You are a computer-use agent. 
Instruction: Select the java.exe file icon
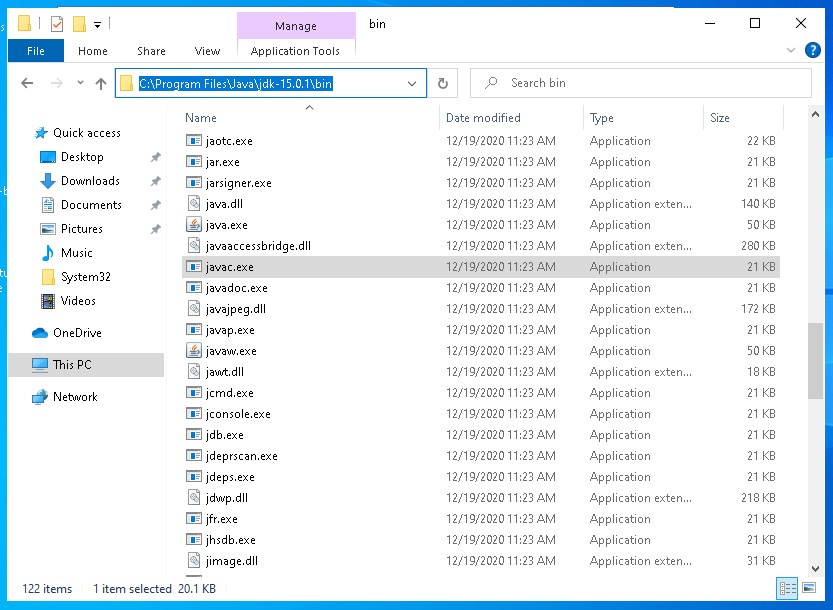pyautogui.click(x=194, y=225)
